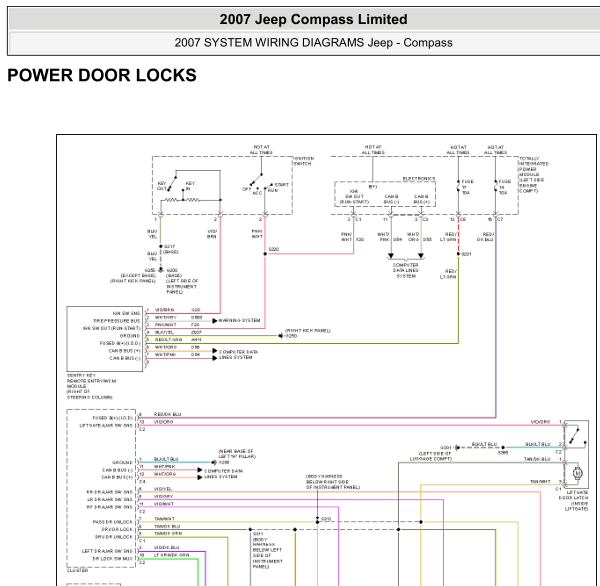Click 'COMPUTER DATA LINES SYSTEM' under power module
Viewport: 600px width, 586px height.
tap(406, 270)
